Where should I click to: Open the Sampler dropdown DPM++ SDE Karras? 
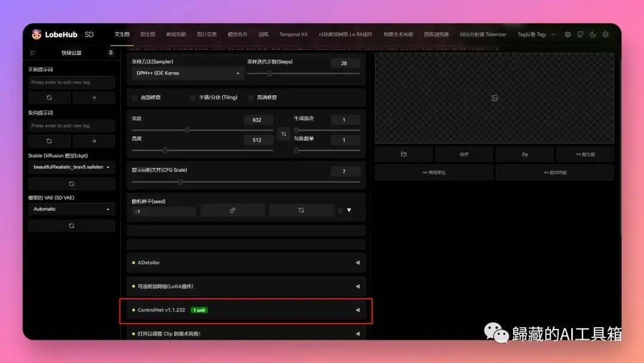[188, 73]
